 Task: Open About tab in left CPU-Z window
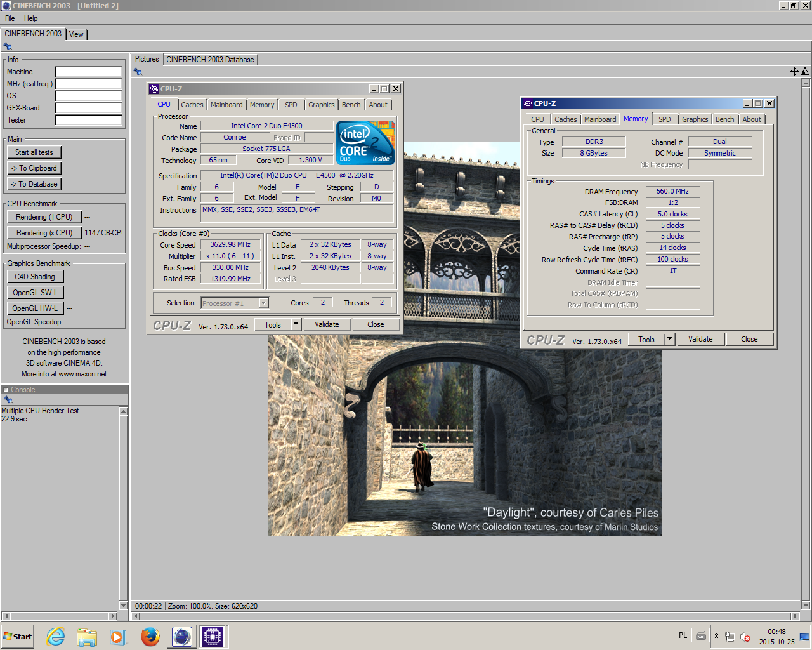tap(378, 105)
